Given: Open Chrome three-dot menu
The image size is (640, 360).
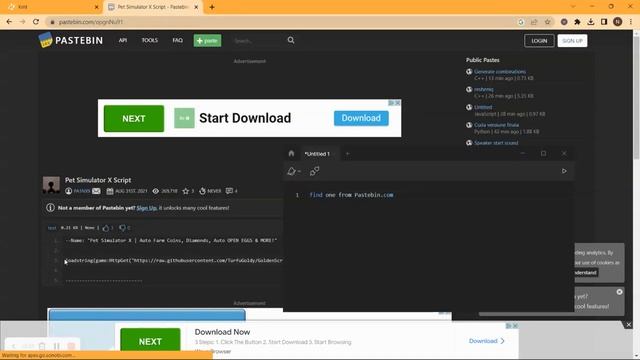Looking at the screenshot, I should click(631, 22).
